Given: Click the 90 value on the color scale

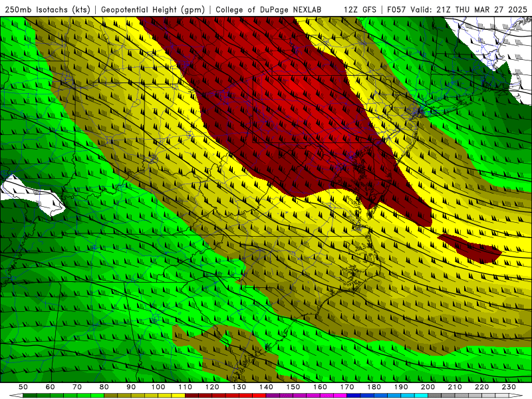Looking at the screenshot, I should click(x=131, y=387).
